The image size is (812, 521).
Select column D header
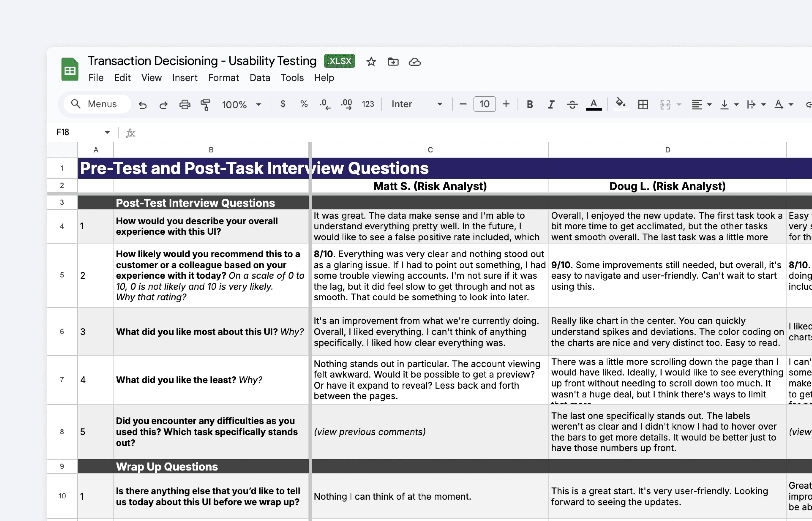pos(668,150)
